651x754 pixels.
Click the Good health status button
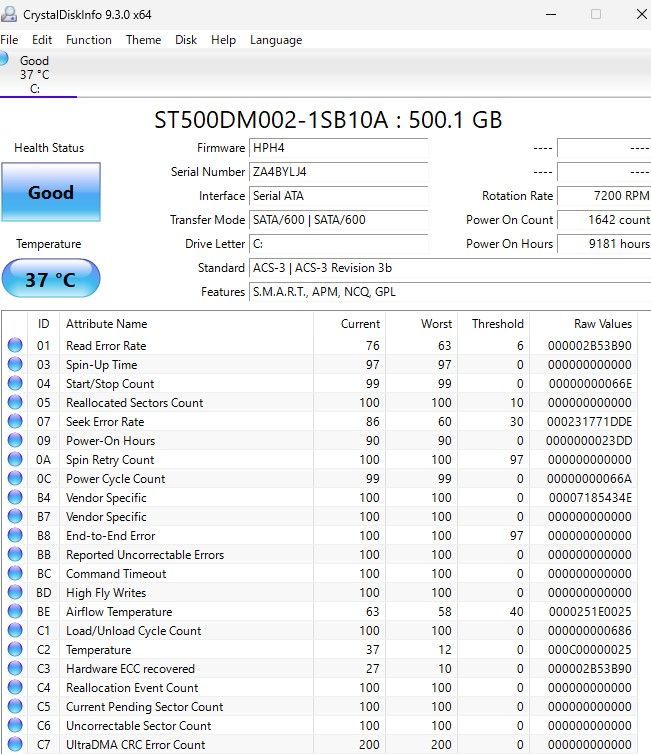50,192
